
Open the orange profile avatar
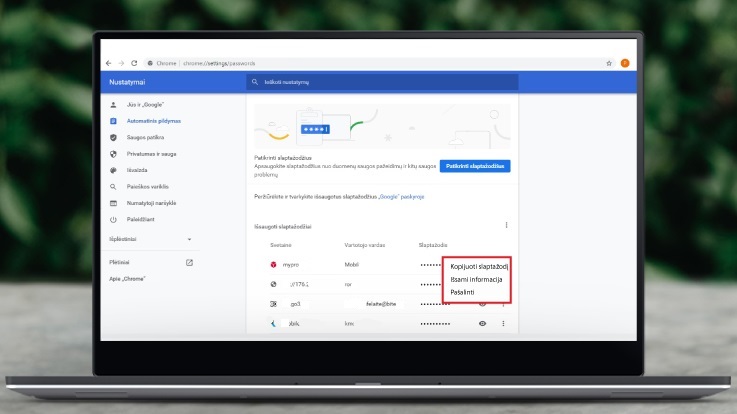point(625,63)
